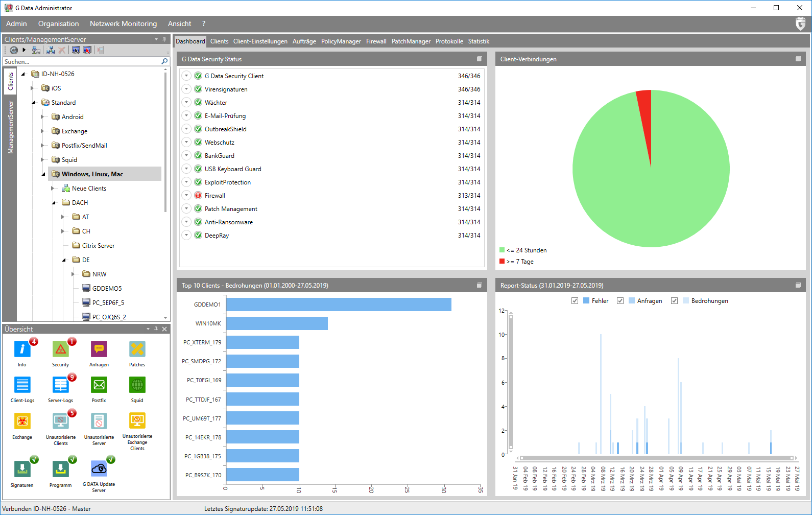Switch to the Client-Einstellungen tab
The height and width of the screenshot is (515, 812).
(x=260, y=41)
